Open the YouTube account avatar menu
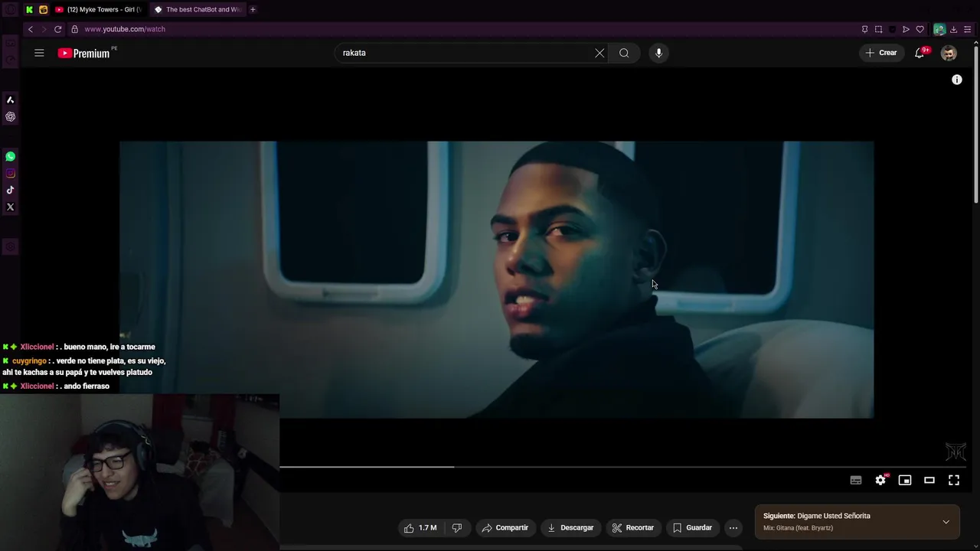980x551 pixels. tap(949, 53)
